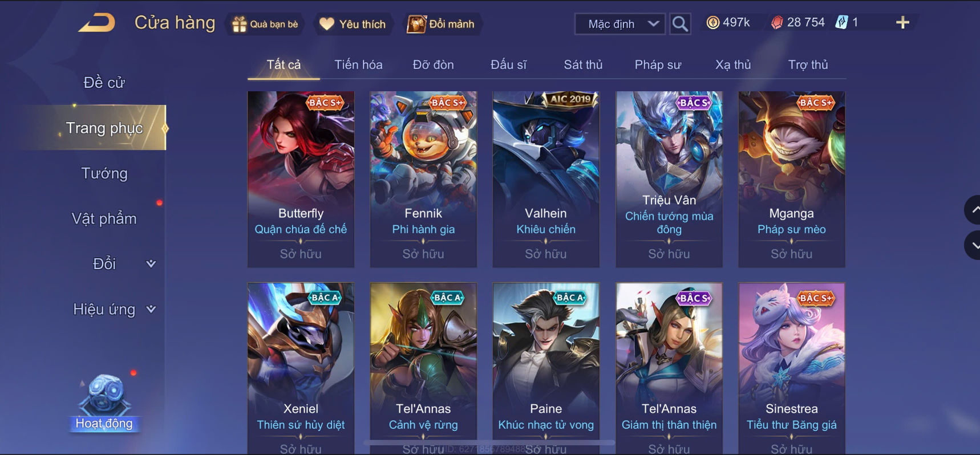The height and width of the screenshot is (455, 980).
Task: Select the Tướng sidebar category
Action: coord(104,173)
